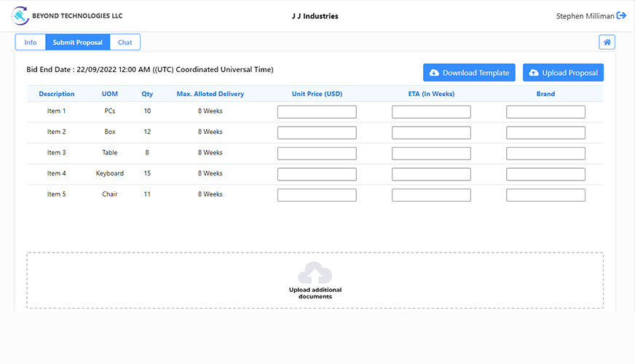This screenshot has width=635, height=364.
Task: Click the upload additional documents cloud icon
Action: (x=315, y=272)
